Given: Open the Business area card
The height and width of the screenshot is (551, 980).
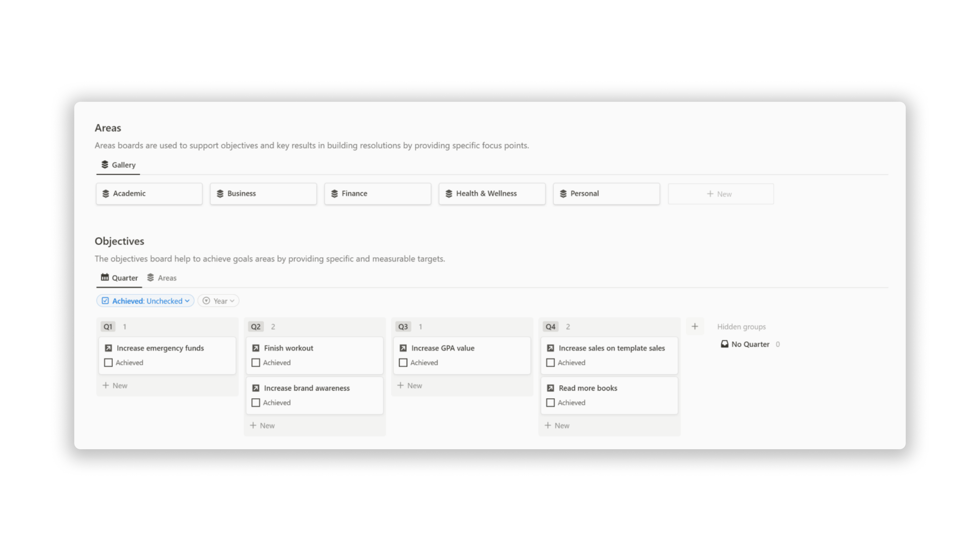Looking at the screenshot, I should click(263, 194).
